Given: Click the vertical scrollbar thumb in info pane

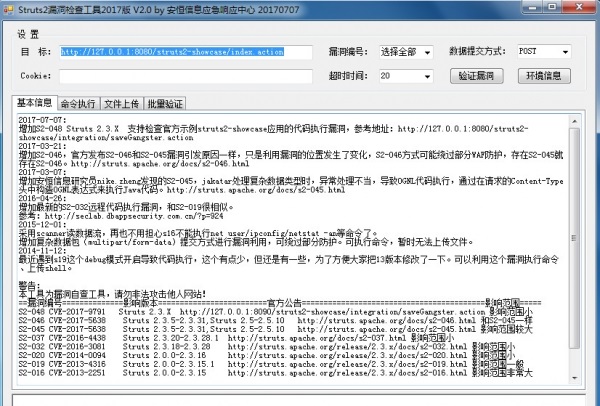Looking at the screenshot, I should click(574, 238).
